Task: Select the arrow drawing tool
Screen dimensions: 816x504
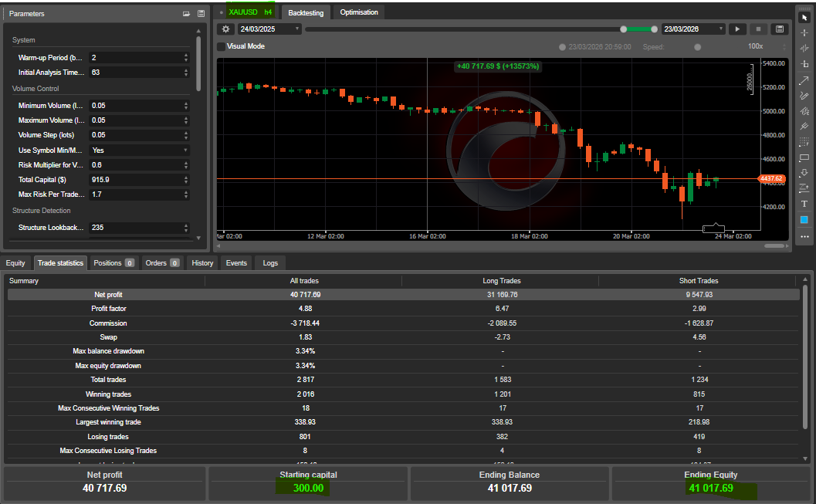Action: tap(803, 171)
